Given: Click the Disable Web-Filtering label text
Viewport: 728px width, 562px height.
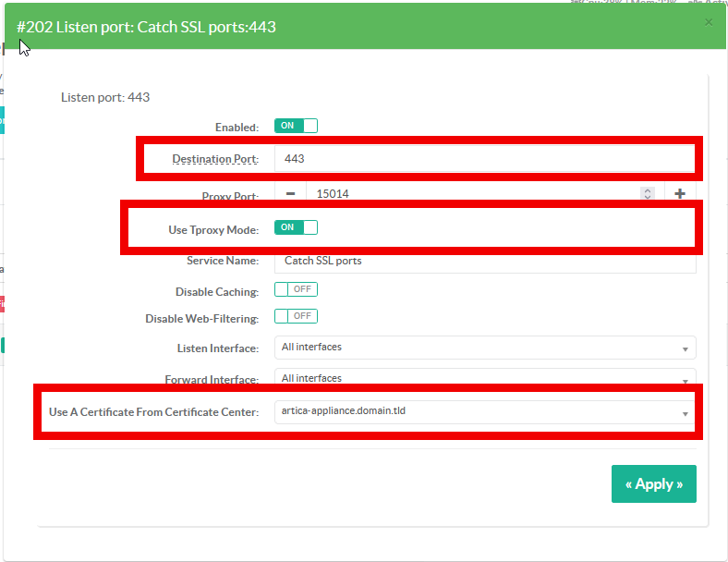Looking at the screenshot, I should tap(201, 318).
